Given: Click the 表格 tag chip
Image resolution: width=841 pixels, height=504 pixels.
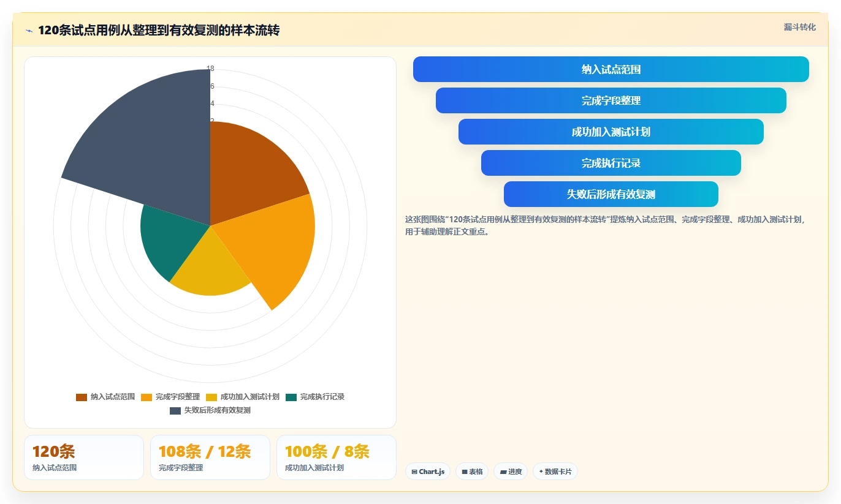Looking at the screenshot, I should click(472, 472).
